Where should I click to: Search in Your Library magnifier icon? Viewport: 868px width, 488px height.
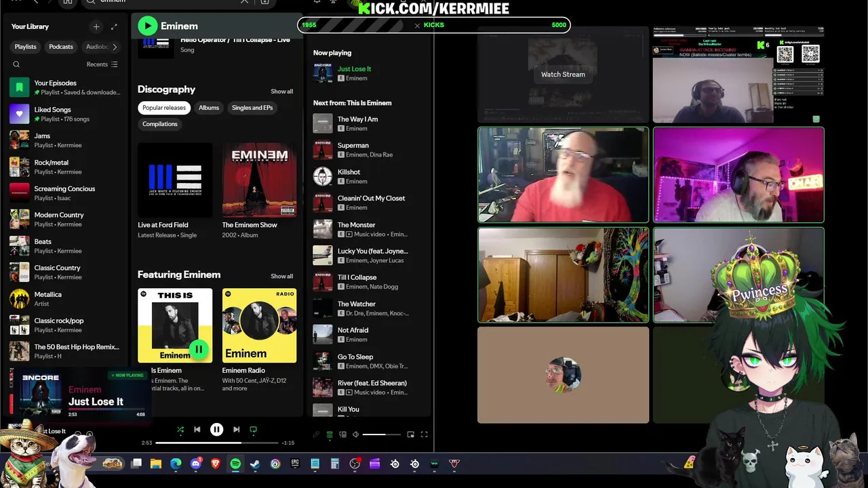16,64
